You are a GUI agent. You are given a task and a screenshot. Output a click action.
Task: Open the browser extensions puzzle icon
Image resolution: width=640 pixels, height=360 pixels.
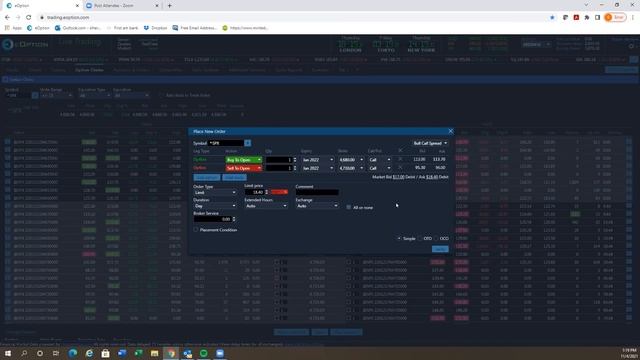587,18
